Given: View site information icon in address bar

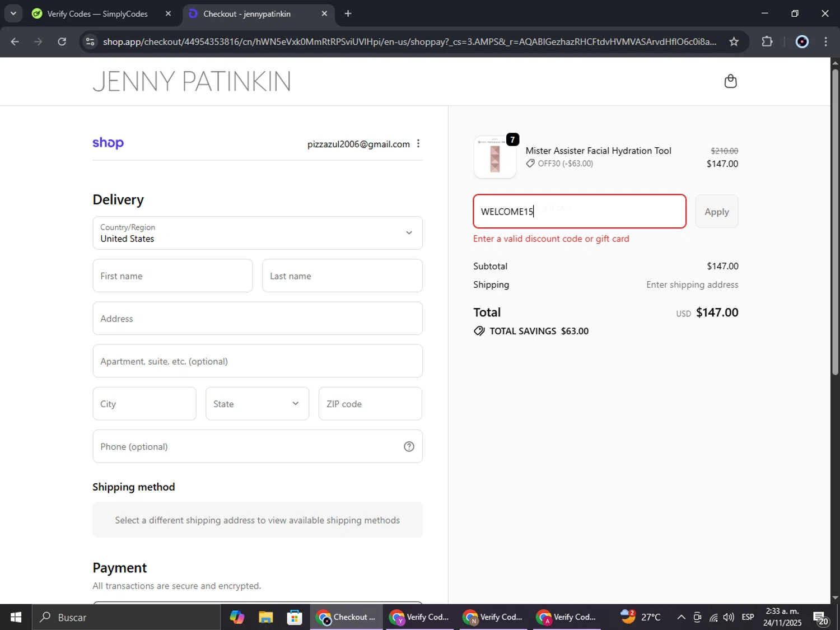Looking at the screenshot, I should (x=90, y=41).
